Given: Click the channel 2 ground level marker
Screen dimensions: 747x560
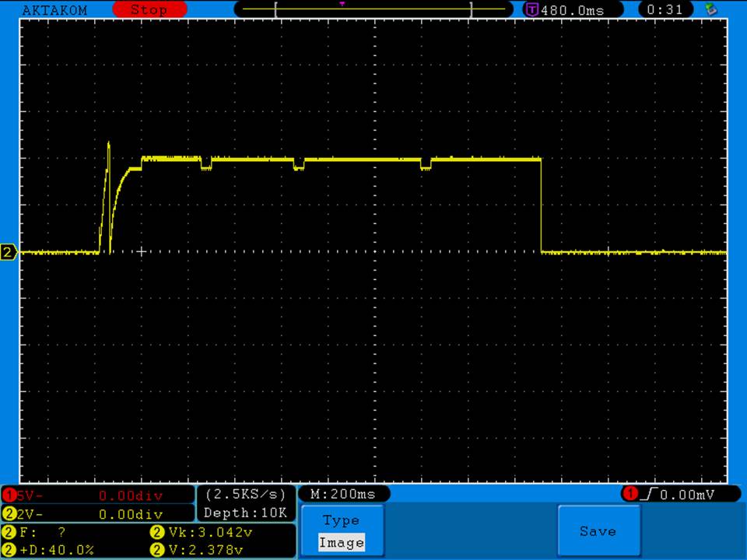Looking at the screenshot, I should click(x=9, y=253).
